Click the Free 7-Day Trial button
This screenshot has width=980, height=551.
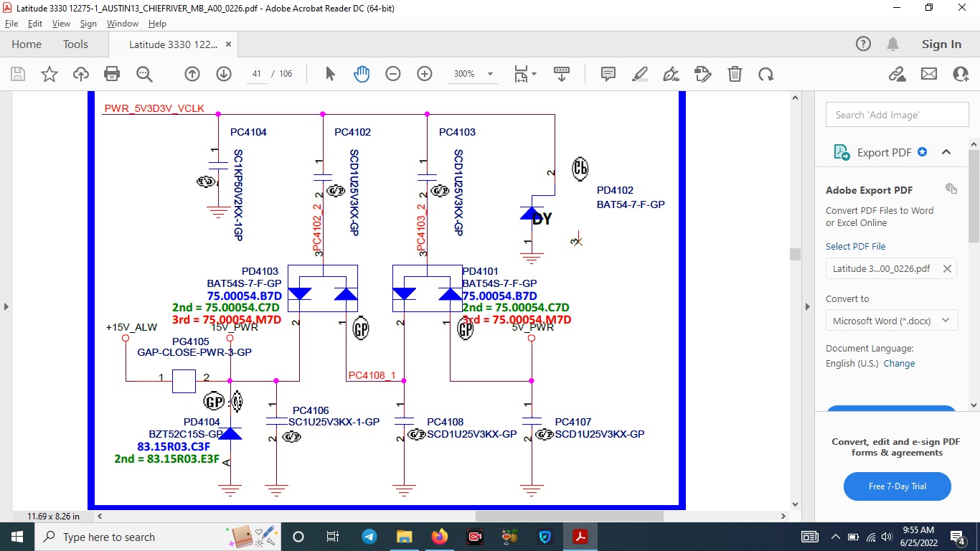897,486
